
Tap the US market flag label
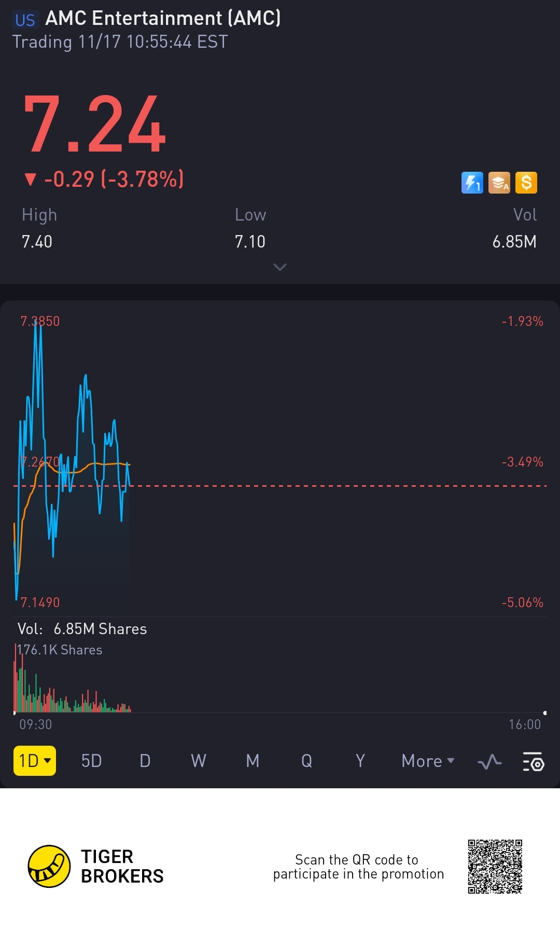click(25, 20)
